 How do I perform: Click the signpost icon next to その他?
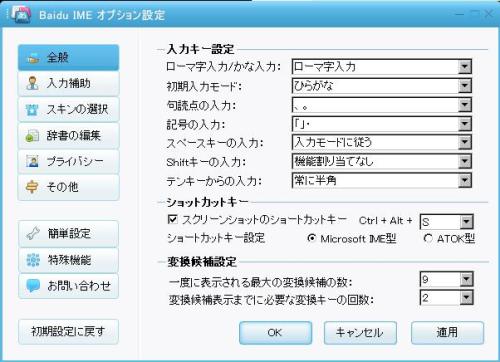[32, 187]
